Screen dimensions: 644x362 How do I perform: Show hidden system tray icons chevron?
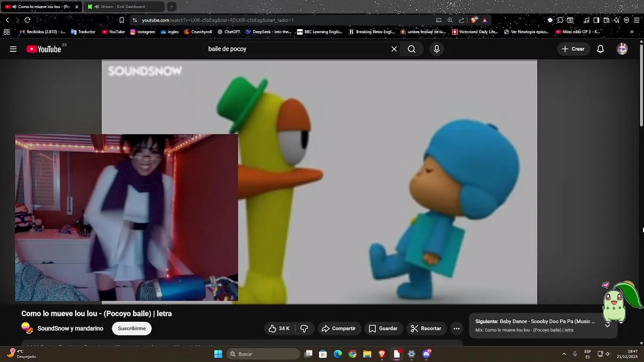(564, 354)
